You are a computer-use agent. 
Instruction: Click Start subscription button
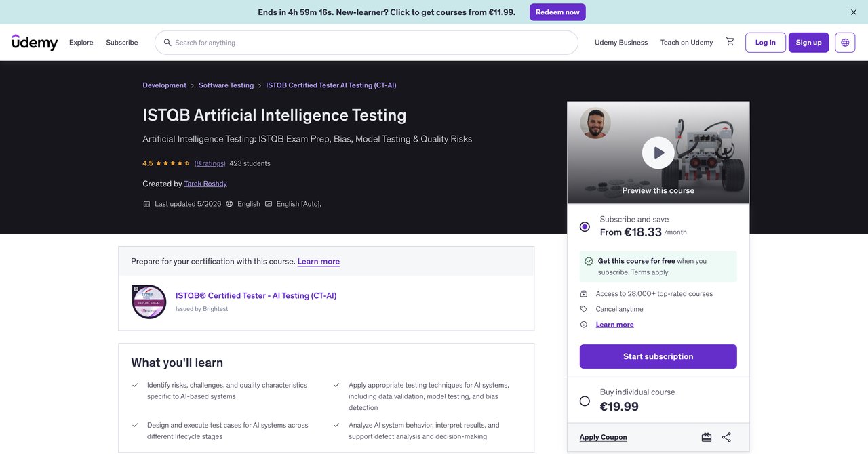pyautogui.click(x=658, y=356)
